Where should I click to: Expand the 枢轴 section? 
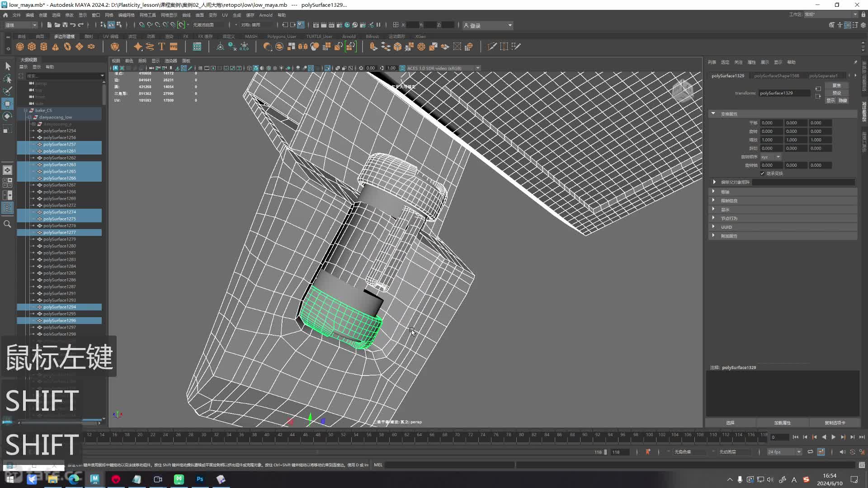point(714,192)
